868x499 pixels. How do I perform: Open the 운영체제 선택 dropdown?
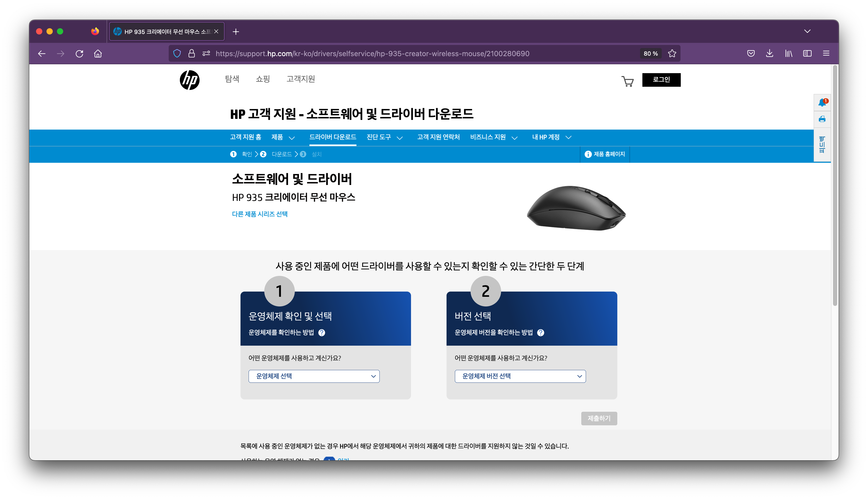[x=314, y=376]
